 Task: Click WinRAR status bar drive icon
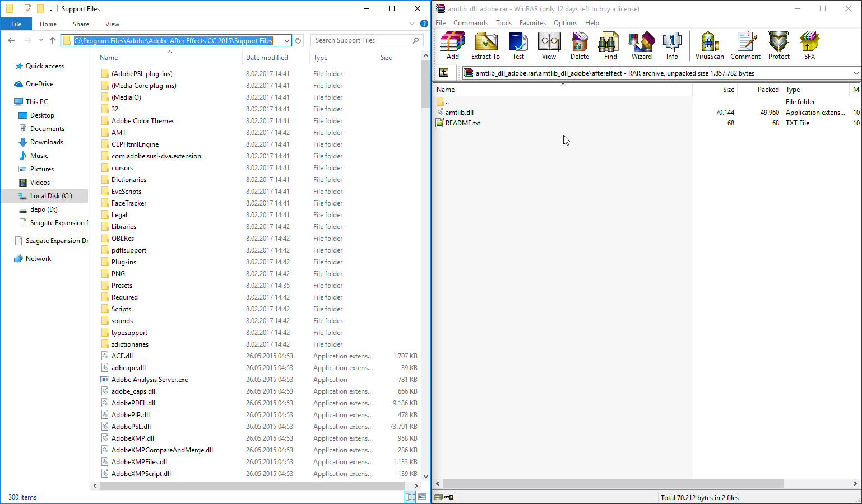click(x=438, y=497)
